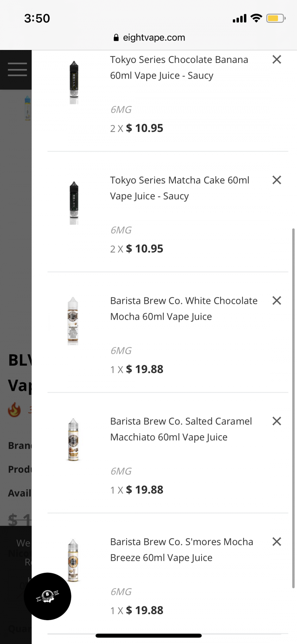Viewport: 297px width, 644px height.
Task: Tap Chocolate Banana bottle thumbnail
Action: [74, 82]
